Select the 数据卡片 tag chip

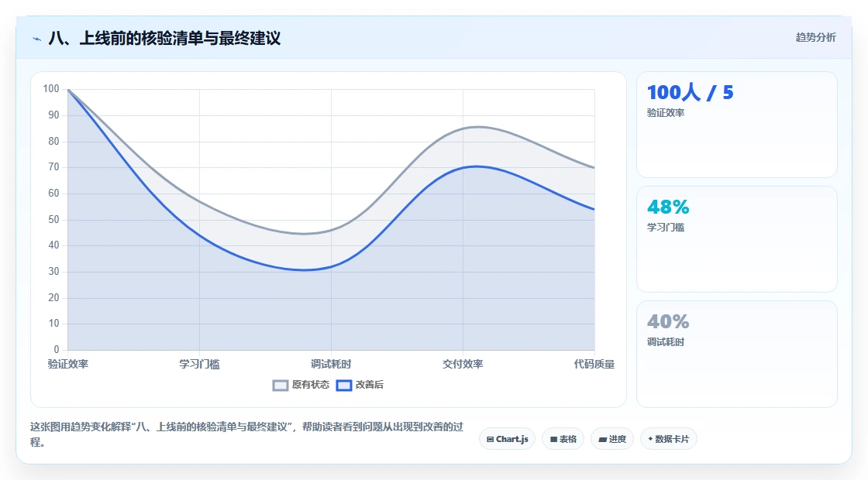point(669,439)
